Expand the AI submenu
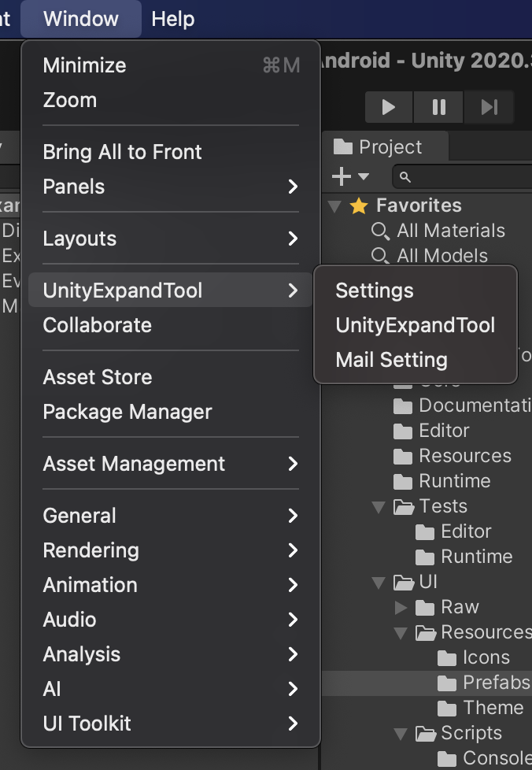 171,688
